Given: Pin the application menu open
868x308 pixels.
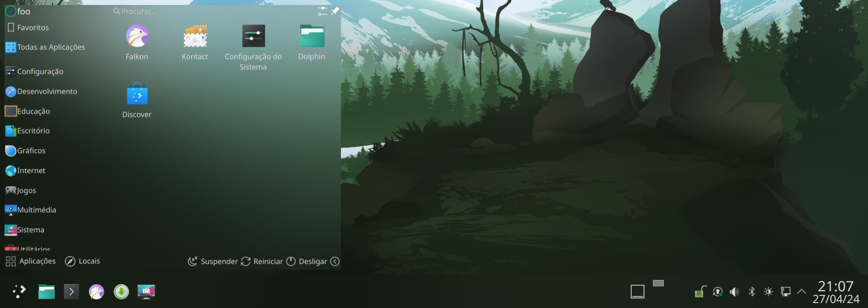Looking at the screenshot, I should pos(335,11).
